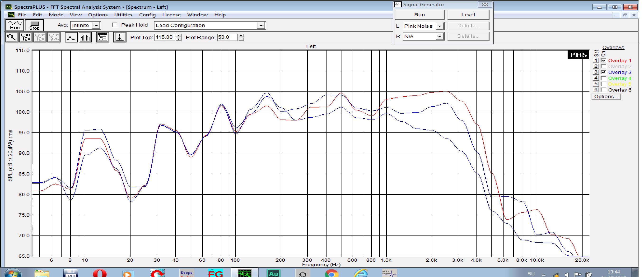The image size is (644, 277).
Task: Select the magnifier zoom tool
Action: [x=11, y=37]
